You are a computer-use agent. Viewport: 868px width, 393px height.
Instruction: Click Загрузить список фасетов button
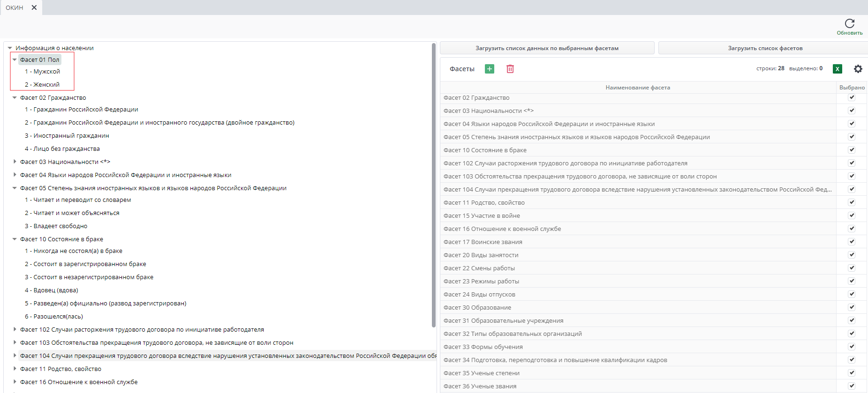(x=765, y=48)
